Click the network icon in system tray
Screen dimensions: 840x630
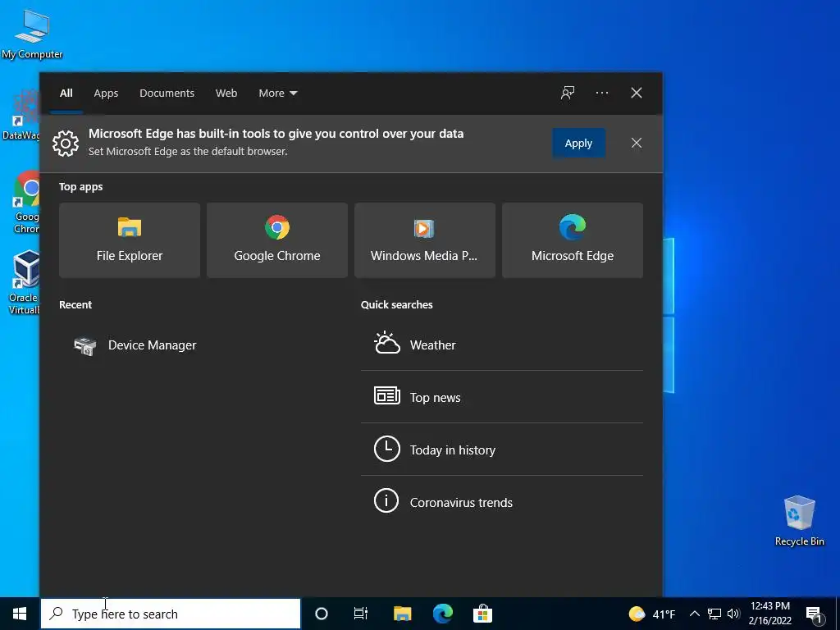pyautogui.click(x=714, y=614)
